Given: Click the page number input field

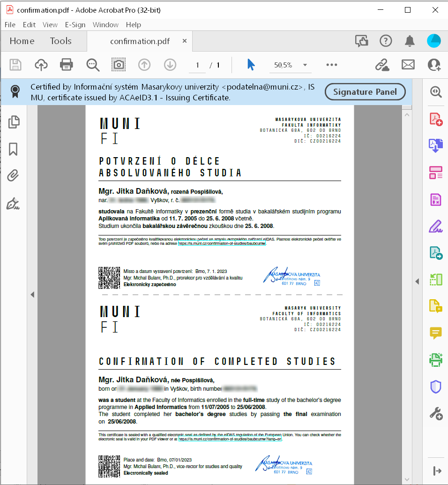Looking at the screenshot, I should [197, 65].
